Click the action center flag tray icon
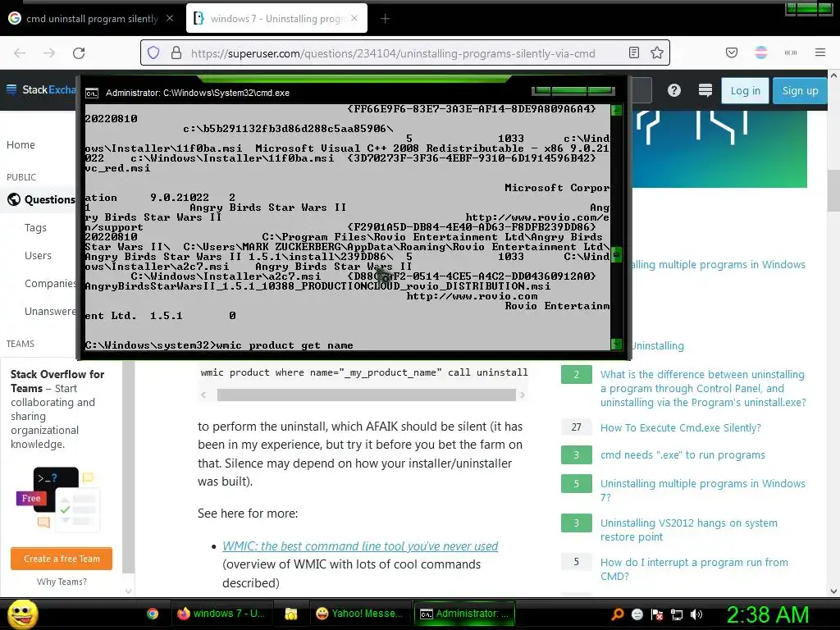This screenshot has height=630, width=840. pos(657,614)
